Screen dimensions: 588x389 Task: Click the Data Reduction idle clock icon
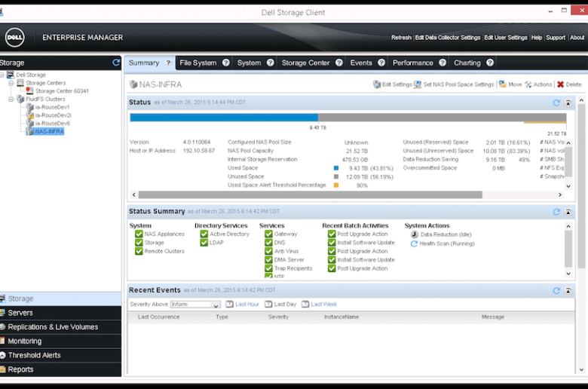pos(415,234)
